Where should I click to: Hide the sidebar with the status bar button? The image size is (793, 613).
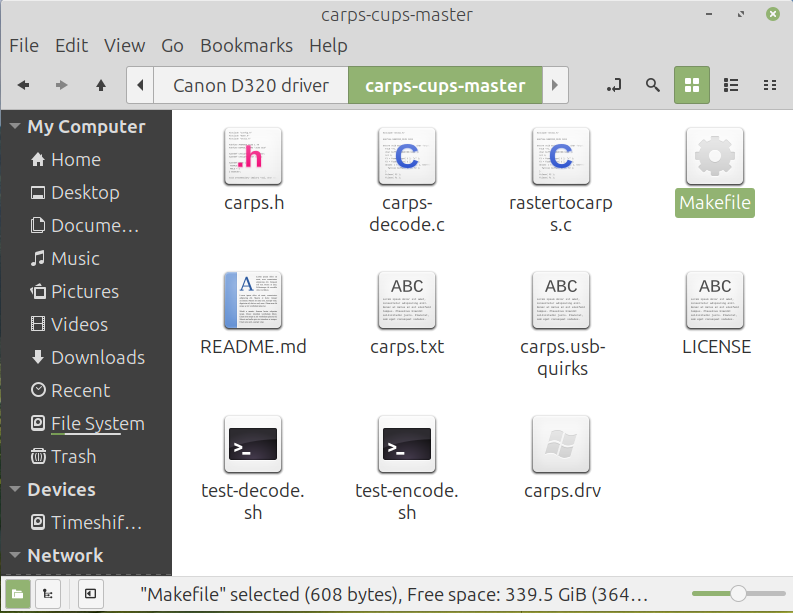coord(91,594)
